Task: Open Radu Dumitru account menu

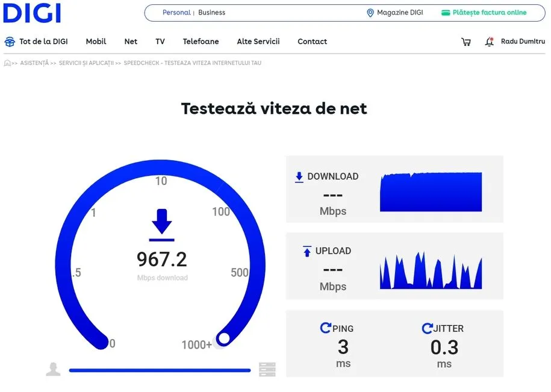Action: coord(523,42)
